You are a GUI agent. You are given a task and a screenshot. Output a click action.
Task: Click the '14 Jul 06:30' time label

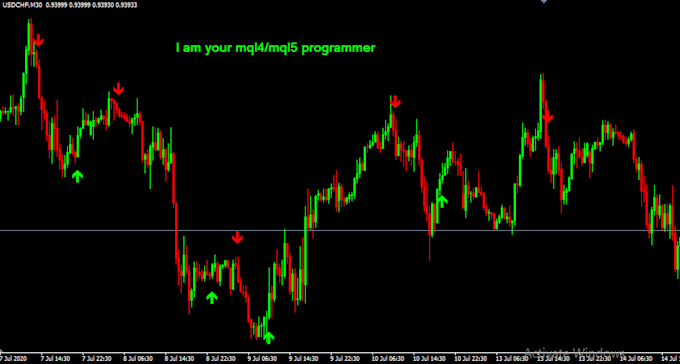pyautogui.click(x=636, y=359)
